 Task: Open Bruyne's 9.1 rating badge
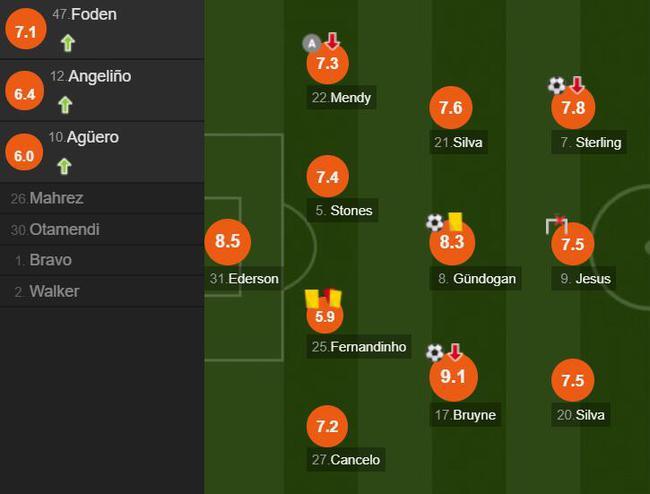tap(453, 377)
